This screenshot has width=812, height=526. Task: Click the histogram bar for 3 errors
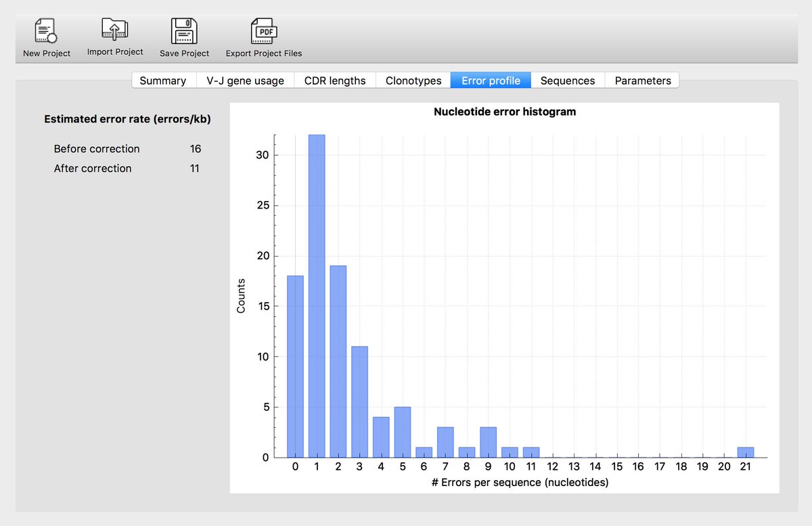(360, 402)
